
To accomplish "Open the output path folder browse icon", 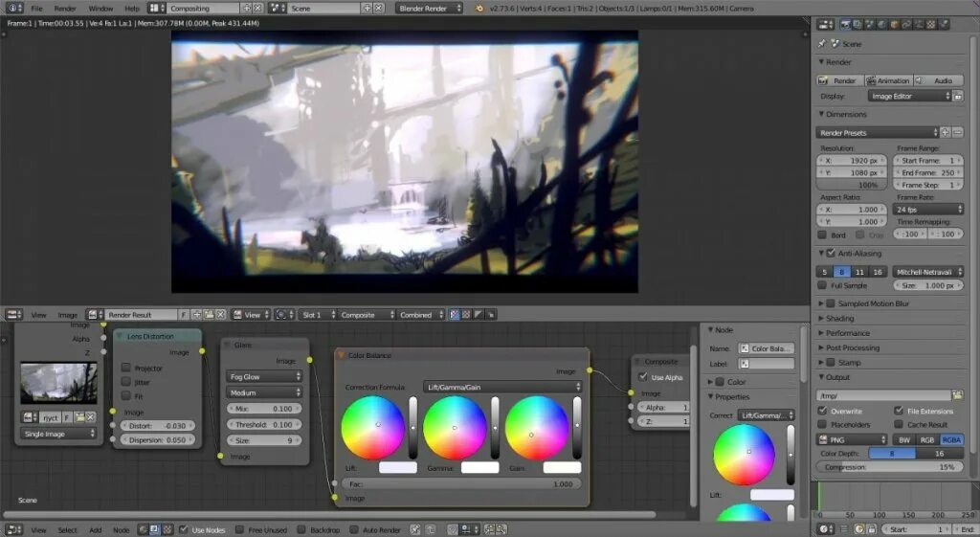I will [x=957, y=395].
